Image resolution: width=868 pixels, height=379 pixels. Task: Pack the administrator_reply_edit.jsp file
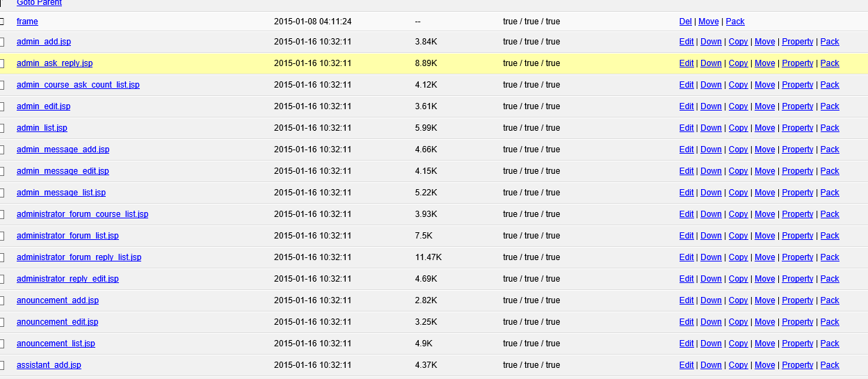tap(830, 279)
